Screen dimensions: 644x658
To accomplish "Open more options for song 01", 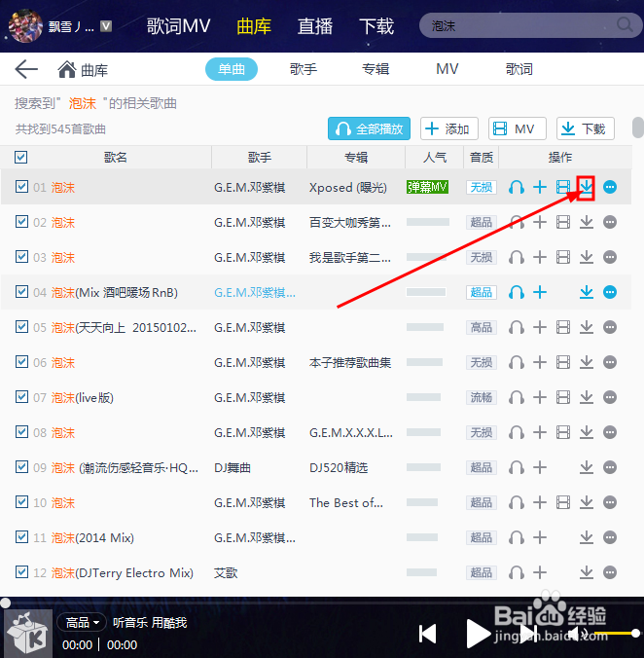I will tap(610, 187).
